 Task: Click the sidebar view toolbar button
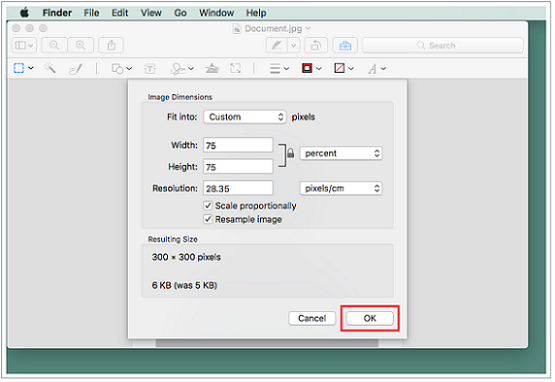tap(24, 45)
